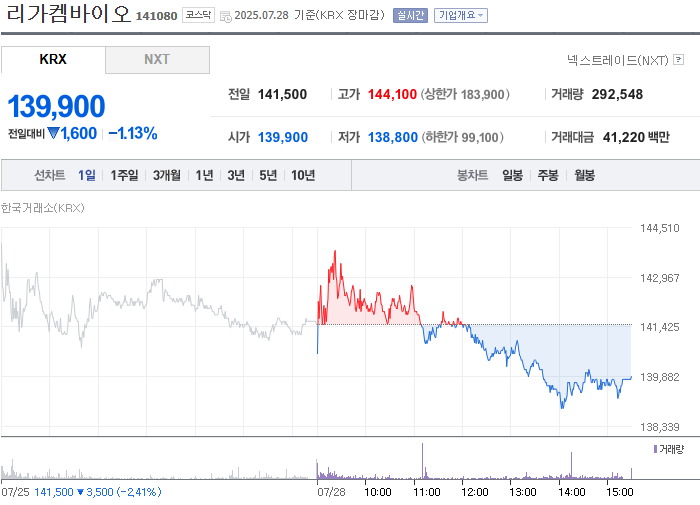Click the 하한가 99,100 text
Image resolution: width=700 pixels, height=505 pixels.
(x=462, y=137)
